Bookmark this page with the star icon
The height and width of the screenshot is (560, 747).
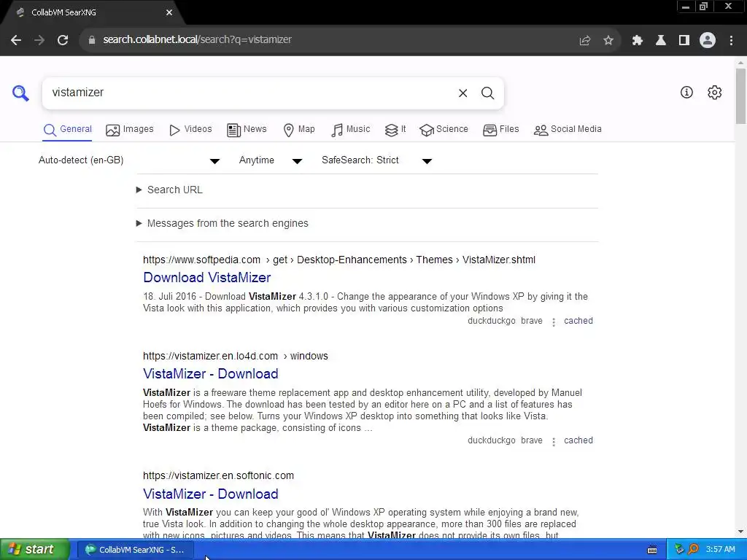pos(608,41)
